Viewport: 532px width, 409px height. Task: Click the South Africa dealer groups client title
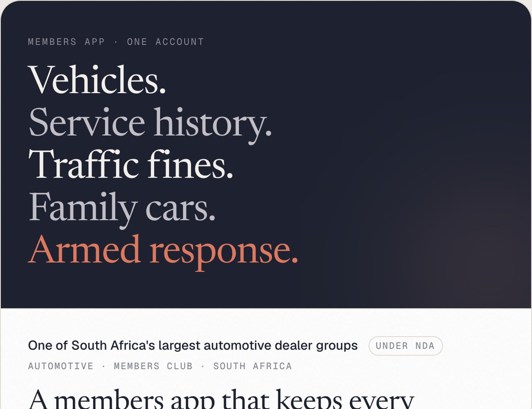193,346
